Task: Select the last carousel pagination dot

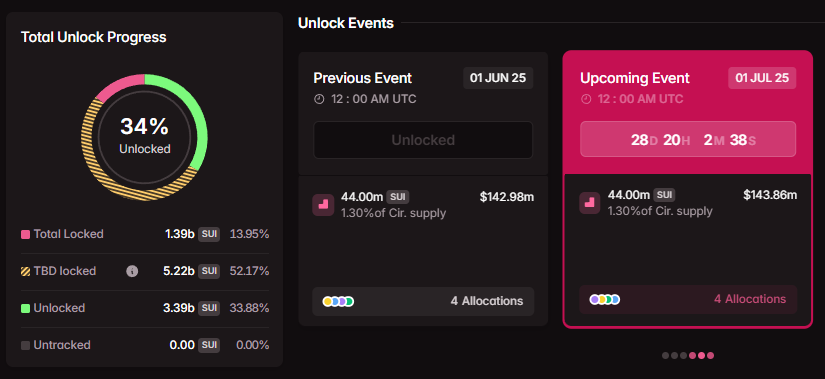Action: coord(710,355)
